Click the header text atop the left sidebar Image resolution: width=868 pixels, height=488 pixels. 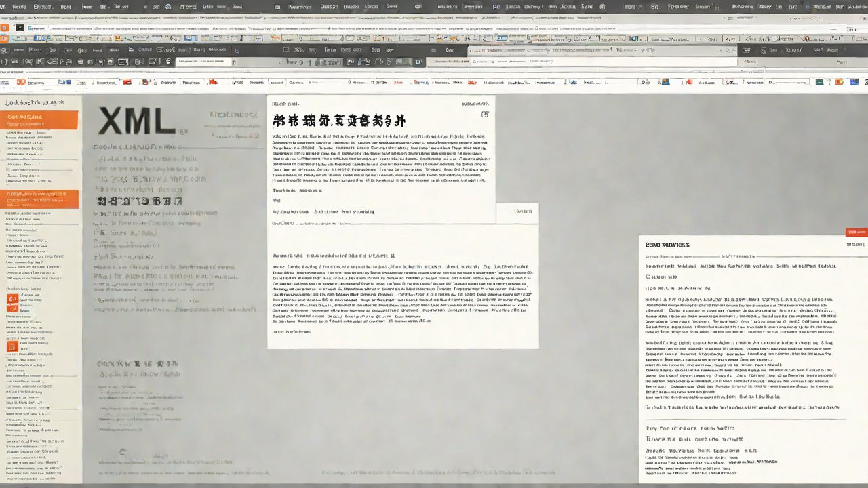[x=35, y=102]
